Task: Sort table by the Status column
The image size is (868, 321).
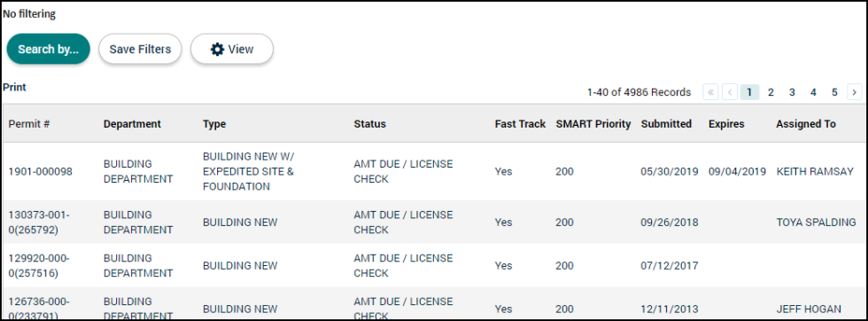Action: click(x=370, y=123)
